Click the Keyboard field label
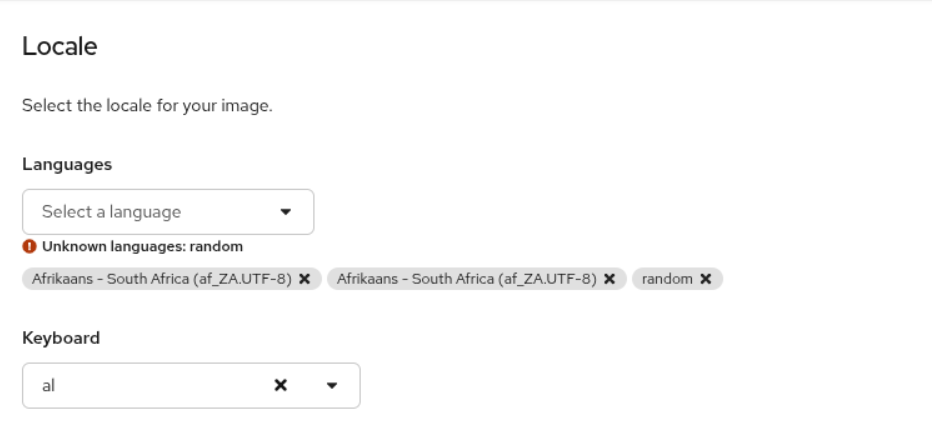Image resolution: width=932 pixels, height=441 pixels. tap(61, 338)
